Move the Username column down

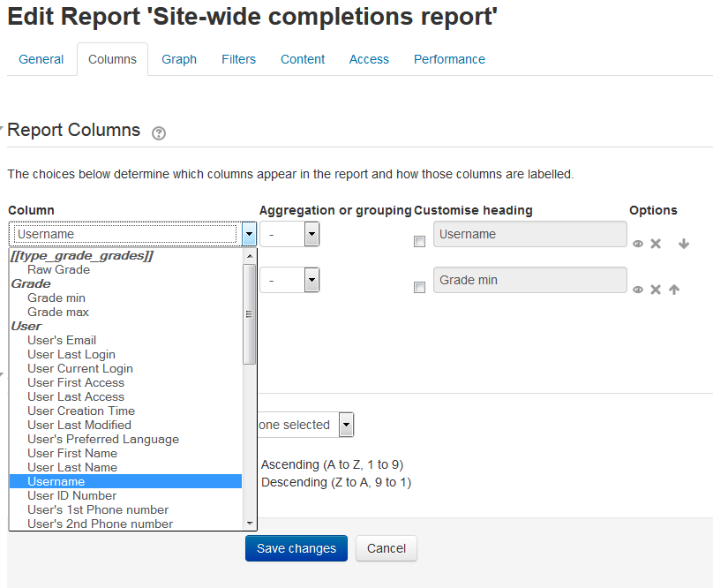[684, 244]
